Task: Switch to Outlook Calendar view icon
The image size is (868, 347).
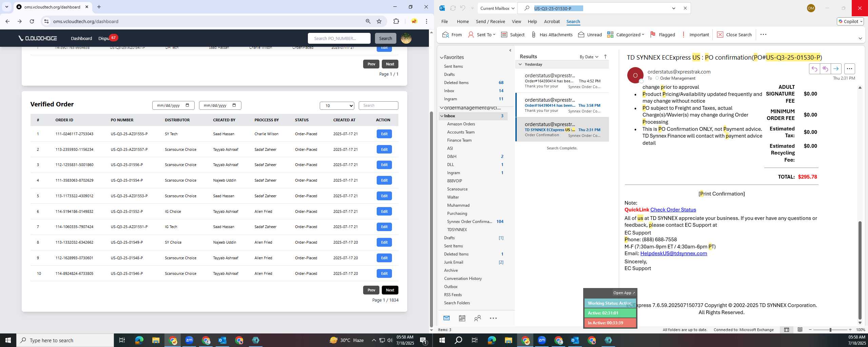Action: point(462,318)
